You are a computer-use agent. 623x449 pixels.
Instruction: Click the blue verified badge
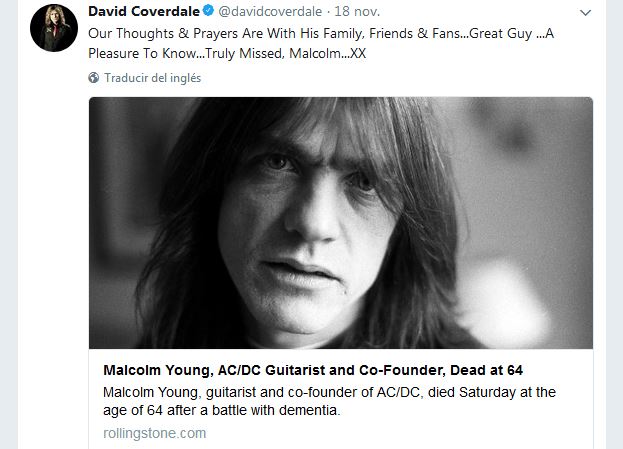pyautogui.click(x=209, y=11)
